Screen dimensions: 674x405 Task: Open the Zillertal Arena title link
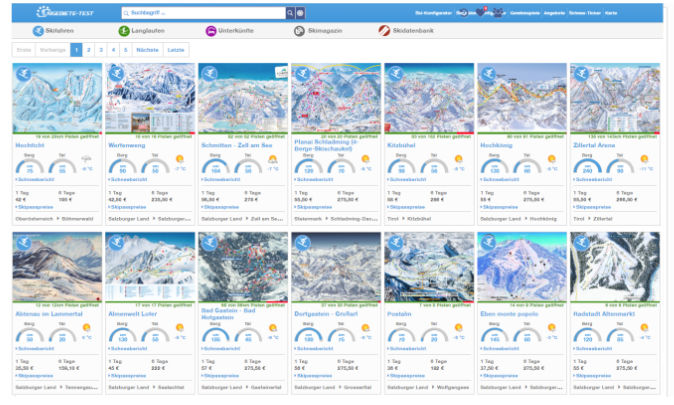click(594, 145)
